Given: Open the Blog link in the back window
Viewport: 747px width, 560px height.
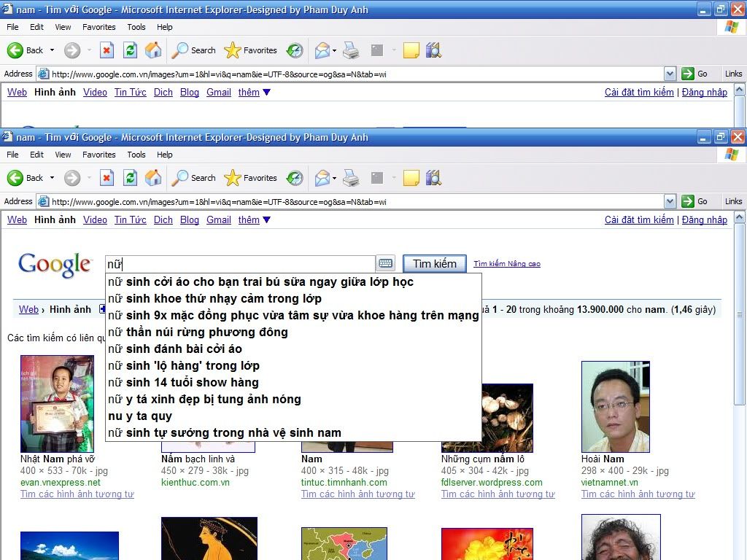Looking at the screenshot, I should coord(189,92).
